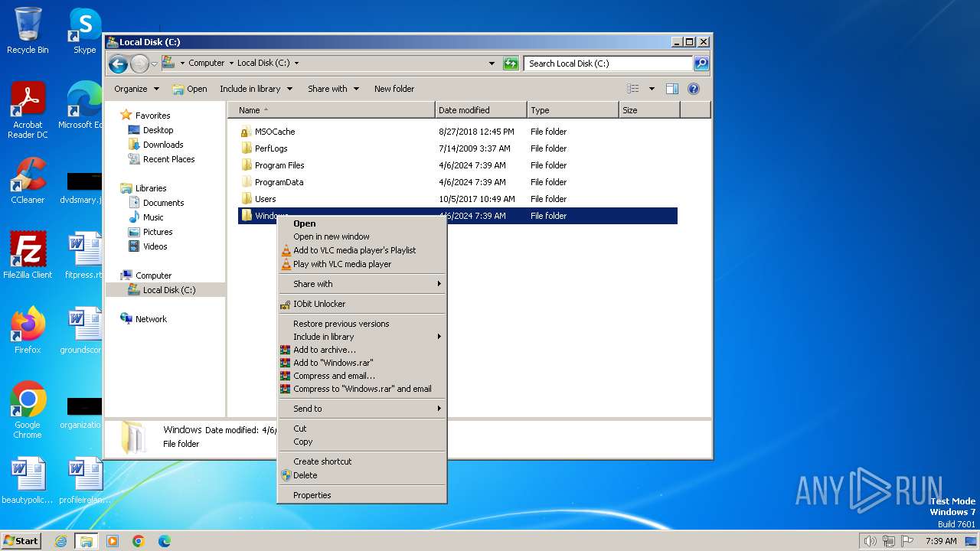Open Include in library toolbar dropdown
This screenshot has width=980, height=551.
point(256,89)
